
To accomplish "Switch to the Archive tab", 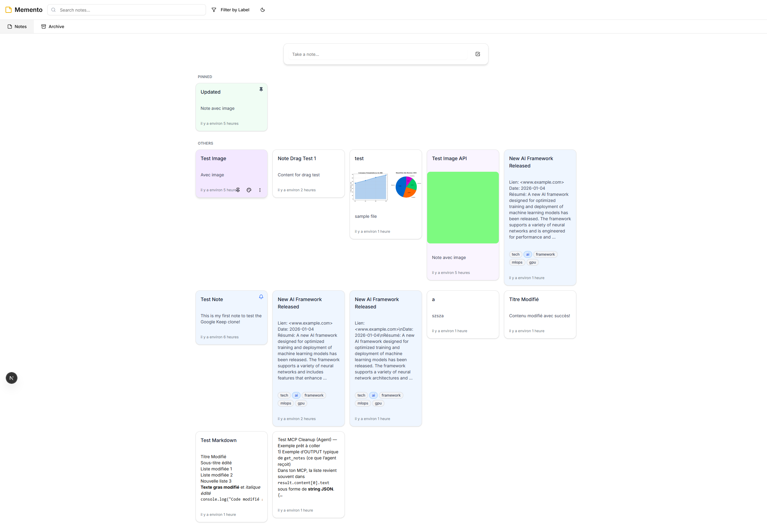I will click(53, 27).
